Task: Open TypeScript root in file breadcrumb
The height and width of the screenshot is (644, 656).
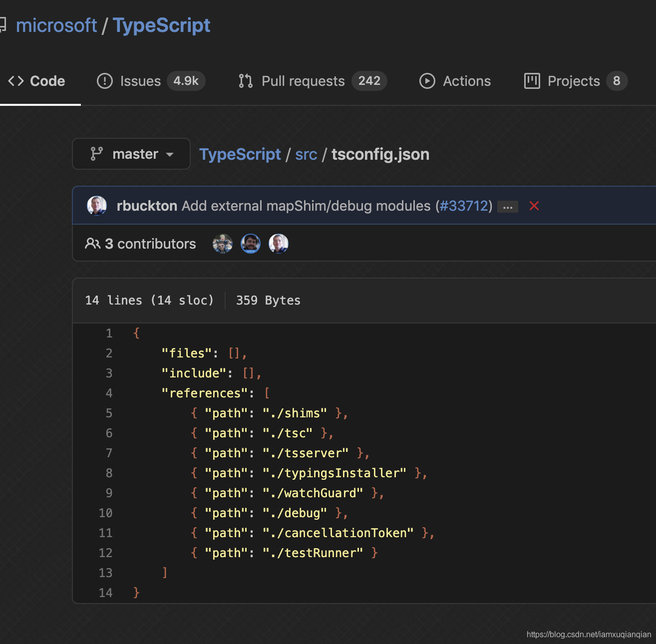Action: (240, 154)
